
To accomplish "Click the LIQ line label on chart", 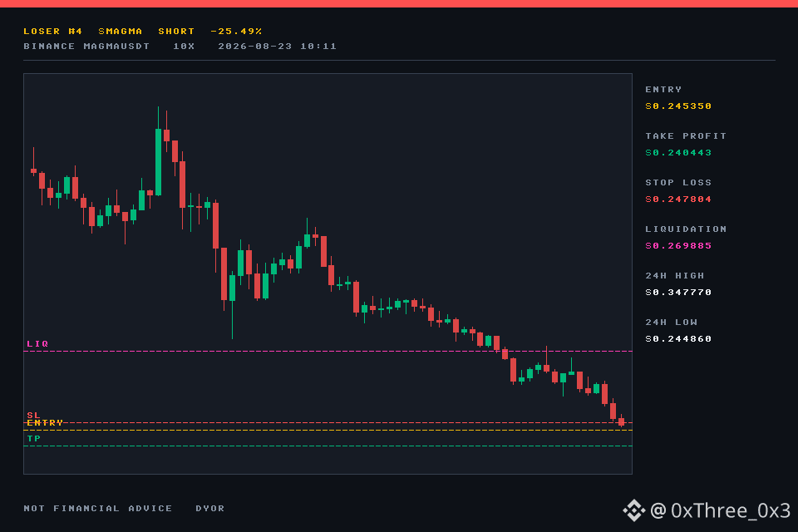I will click(37, 343).
